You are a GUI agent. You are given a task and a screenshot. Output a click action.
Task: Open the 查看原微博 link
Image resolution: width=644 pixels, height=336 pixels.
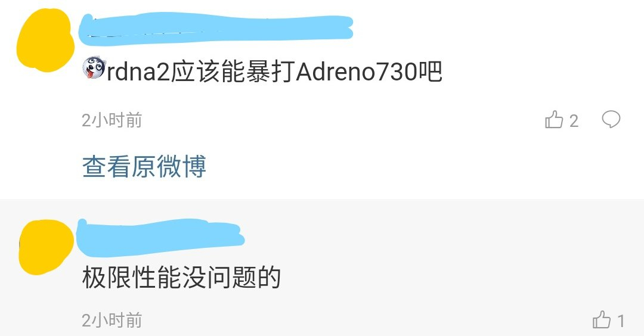(144, 166)
